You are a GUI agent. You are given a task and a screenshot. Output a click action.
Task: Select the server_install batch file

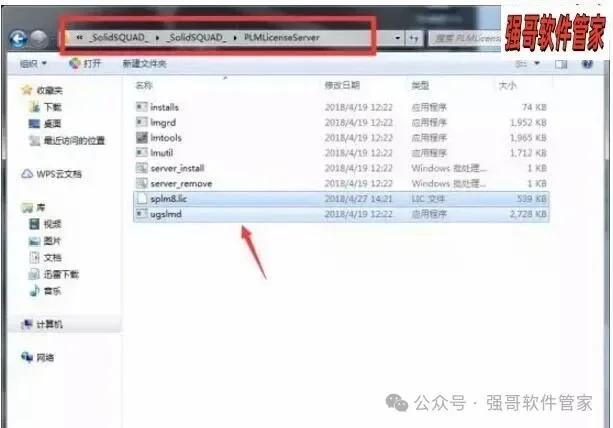coord(341,168)
